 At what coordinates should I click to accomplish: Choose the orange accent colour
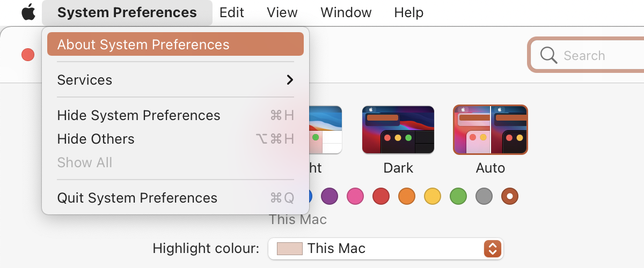[407, 196]
